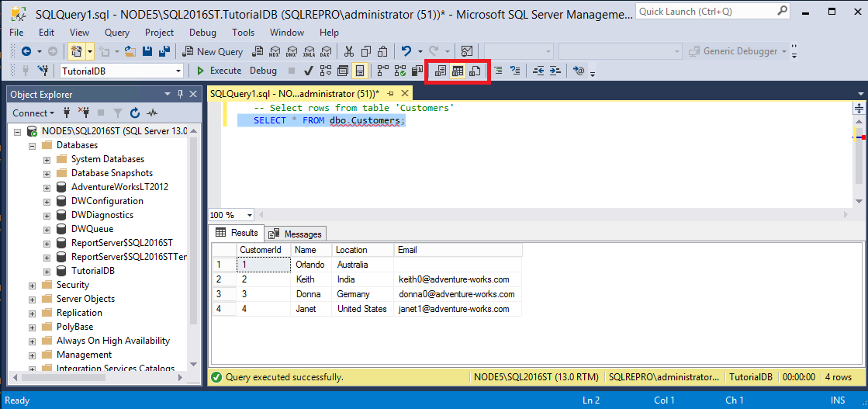868x409 pixels.
Task: Click the MDX query icon
Action: point(274,51)
